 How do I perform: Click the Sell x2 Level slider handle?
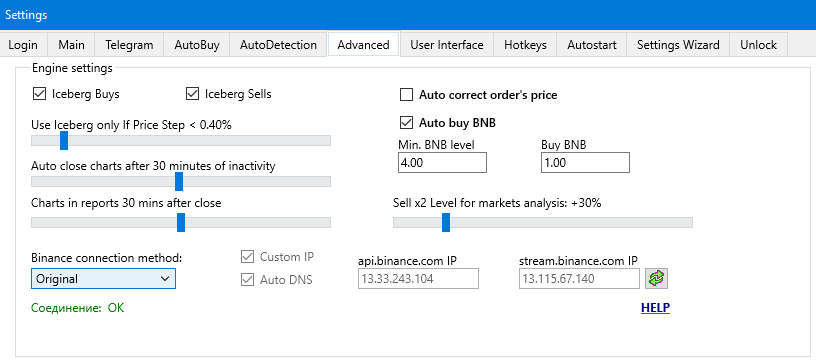pyautogui.click(x=446, y=223)
